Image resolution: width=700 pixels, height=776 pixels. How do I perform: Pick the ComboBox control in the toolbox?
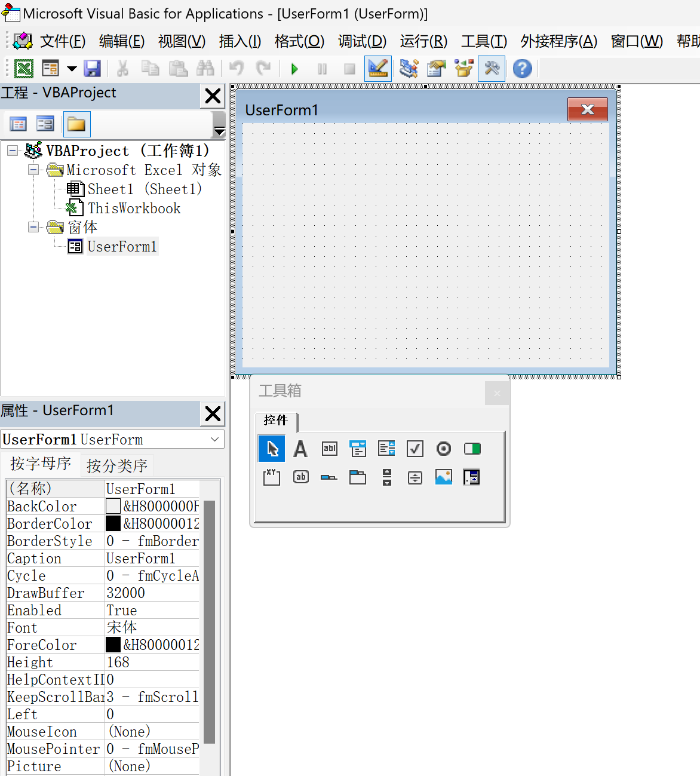(x=358, y=449)
